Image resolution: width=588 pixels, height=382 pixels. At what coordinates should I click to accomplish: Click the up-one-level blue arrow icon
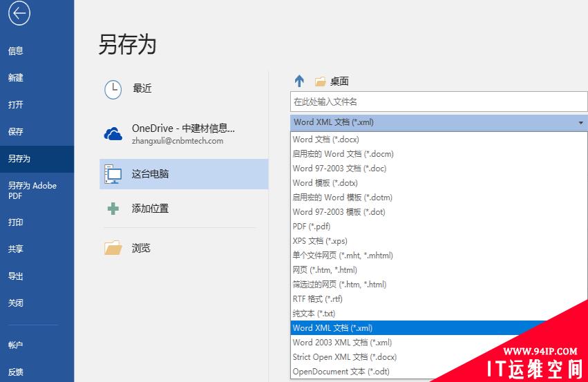(299, 81)
